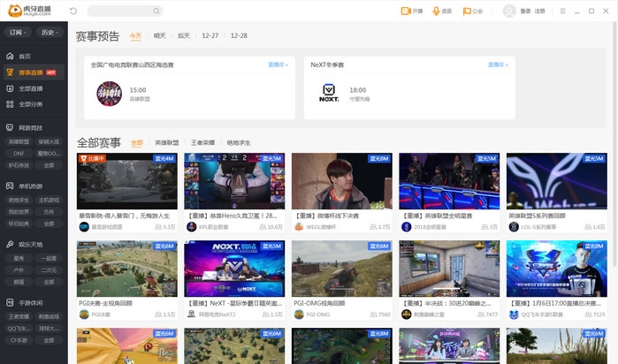
Task: Click the KPL职业联赛 channel avatar
Action: pos(192,227)
